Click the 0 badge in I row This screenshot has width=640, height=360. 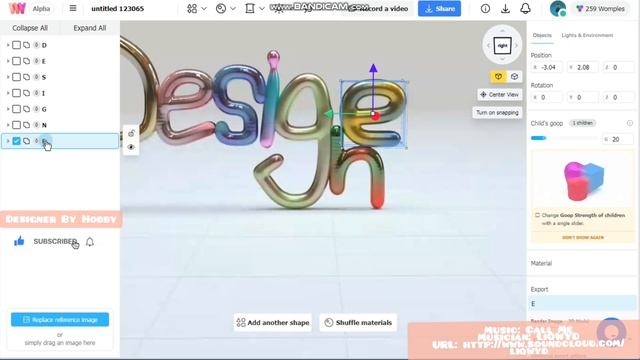click(x=36, y=93)
